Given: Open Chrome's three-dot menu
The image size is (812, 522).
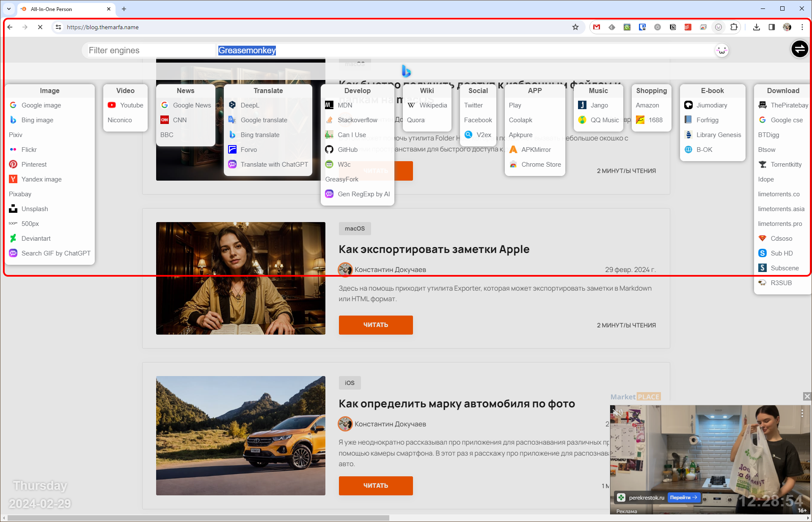Looking at the screenshot, I should point(802,27).
